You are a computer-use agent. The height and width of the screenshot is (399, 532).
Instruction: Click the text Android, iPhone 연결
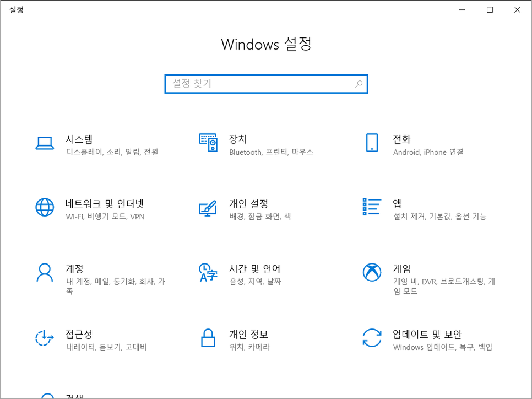(x=428, y=152)
